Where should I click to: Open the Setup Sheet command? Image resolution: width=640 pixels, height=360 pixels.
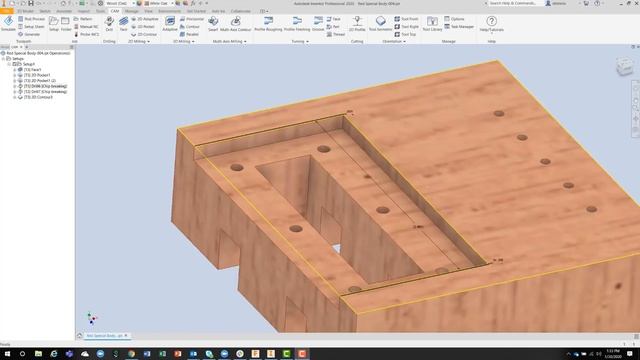[31, 27]
